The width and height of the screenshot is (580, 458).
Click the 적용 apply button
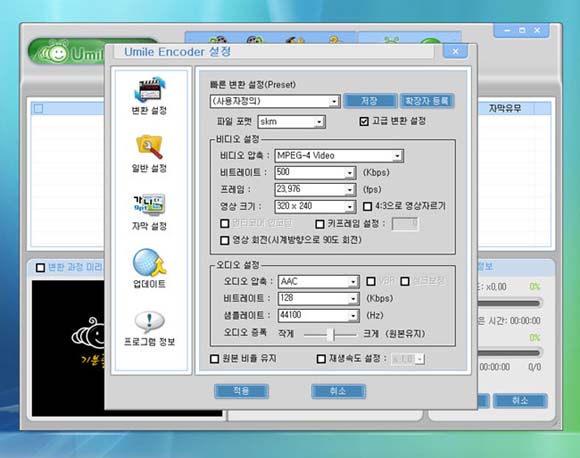[x=242, y=391]
